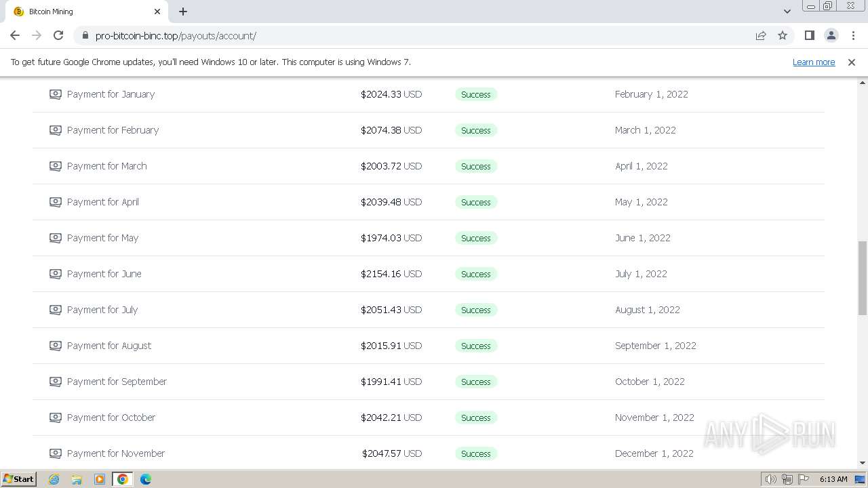This screenshot has height=488, width=868.
Task: Click the browser back arrow
Action: [x=15, y=35]
